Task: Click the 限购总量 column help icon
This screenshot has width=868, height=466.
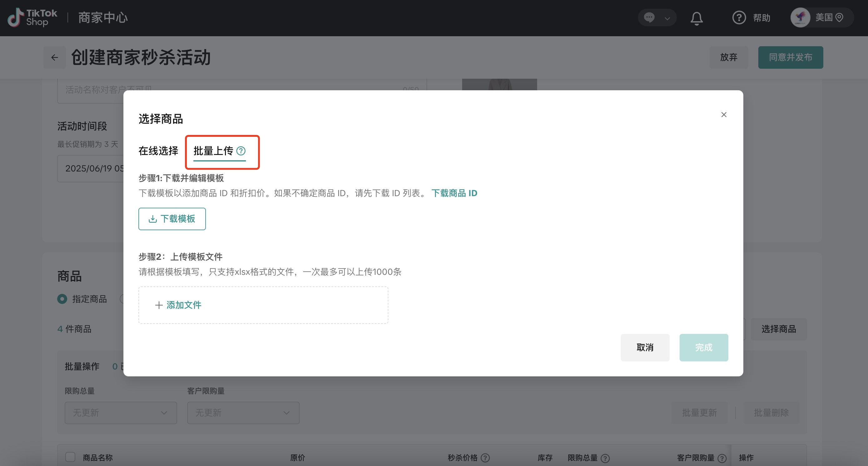Action: pyautogui.click(x=605, y=458)
